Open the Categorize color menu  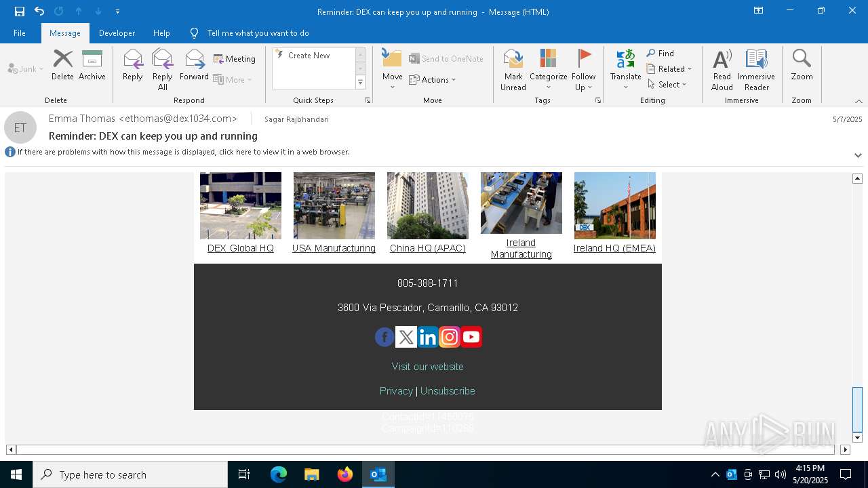pos(548,70)
